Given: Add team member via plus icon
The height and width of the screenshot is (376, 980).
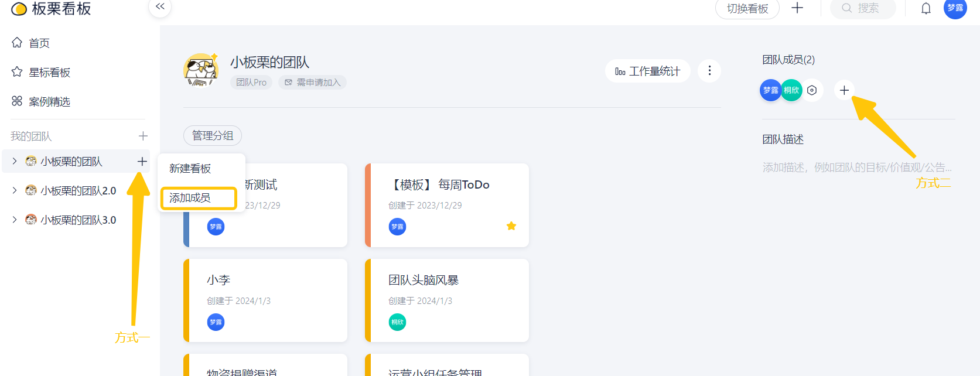Looking at the screenshot, I should (844, 90).
